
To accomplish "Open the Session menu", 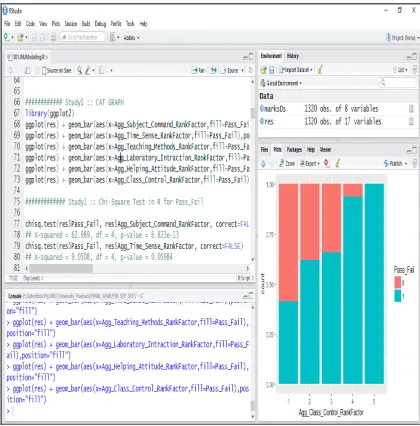I will pyautogui.click(x=71, y=24).
